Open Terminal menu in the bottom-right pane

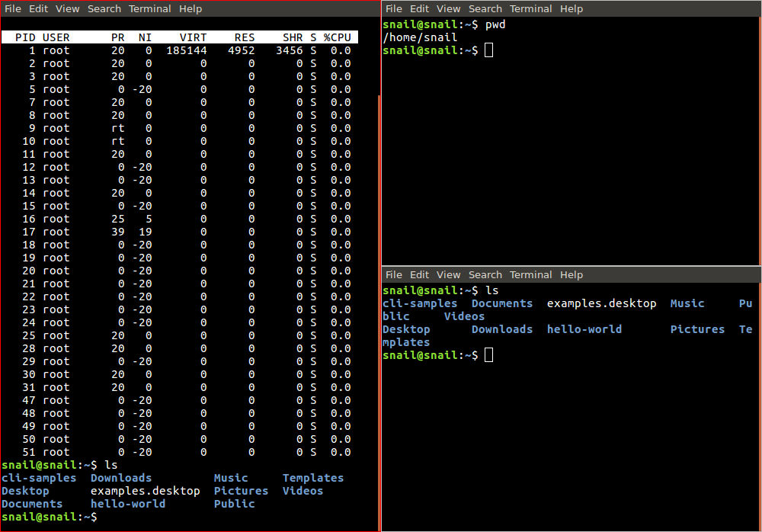[531, 275]
